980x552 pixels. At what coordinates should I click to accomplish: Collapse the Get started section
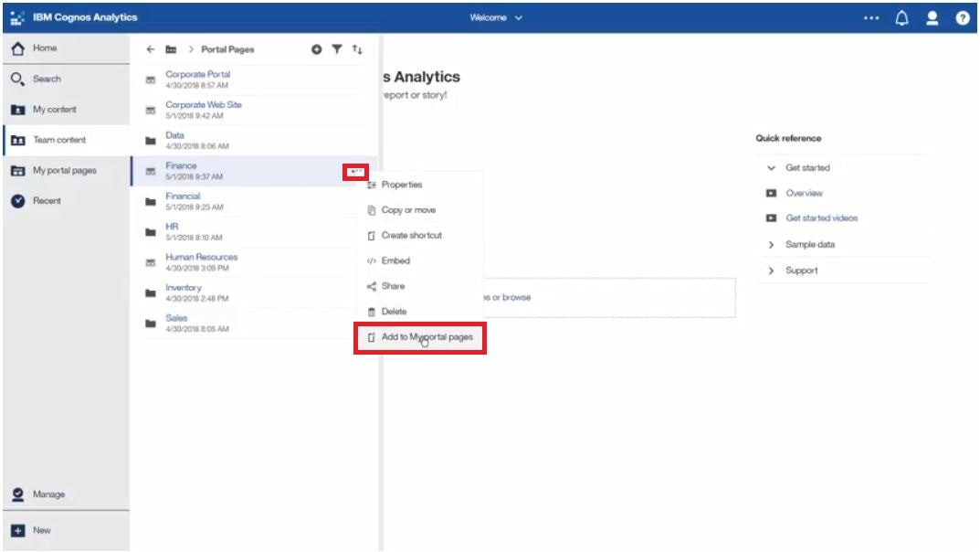coord(771,167)
